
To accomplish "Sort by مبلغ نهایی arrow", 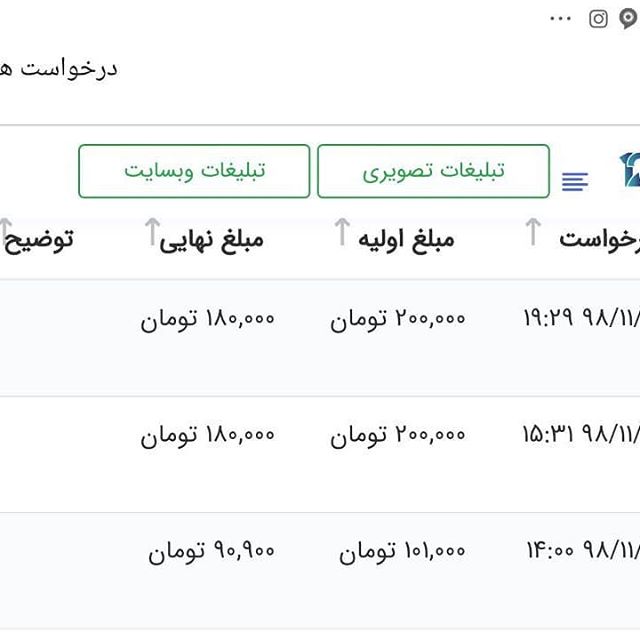I will click(152, 232).
